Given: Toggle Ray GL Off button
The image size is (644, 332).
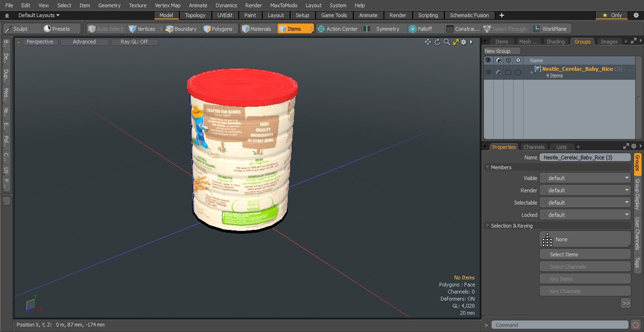Looking at the screenshot, I should tap(134, 42).
